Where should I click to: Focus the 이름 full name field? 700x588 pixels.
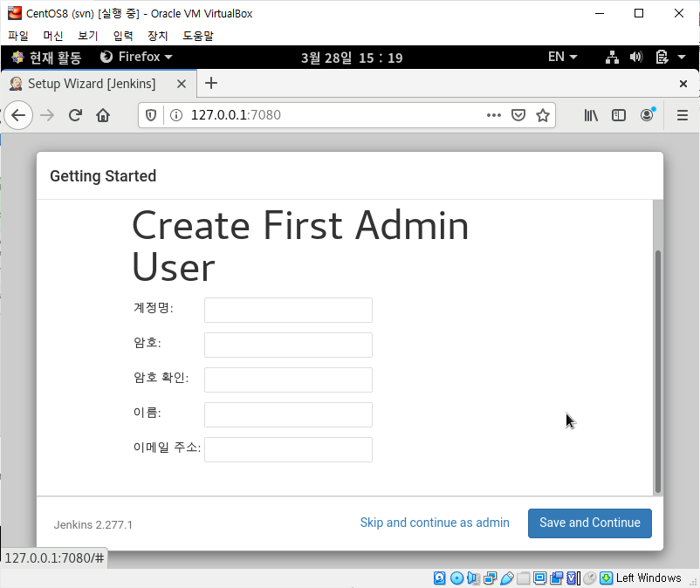pos(288,414)
